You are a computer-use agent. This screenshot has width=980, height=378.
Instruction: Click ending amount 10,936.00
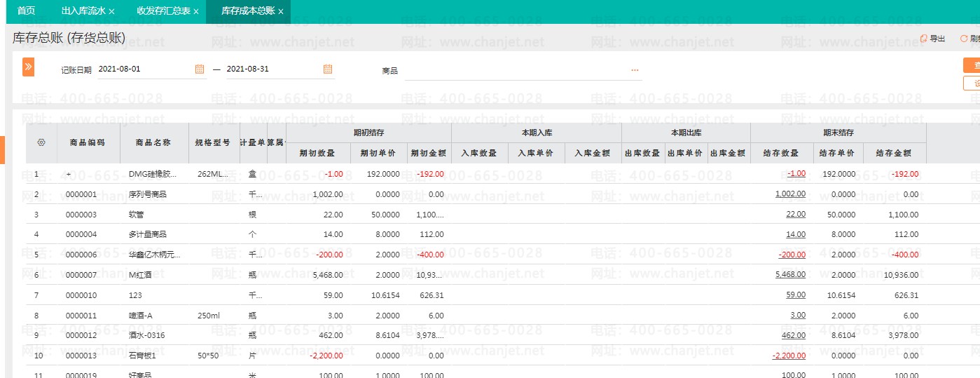pos(901,275)
